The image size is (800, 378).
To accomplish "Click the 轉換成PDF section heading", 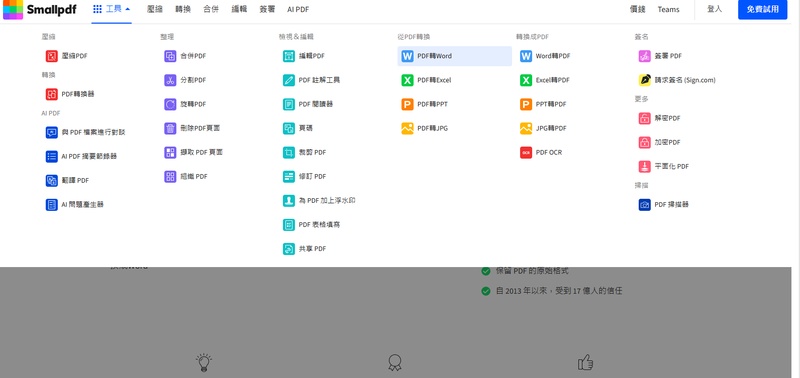I will (533, 37).
